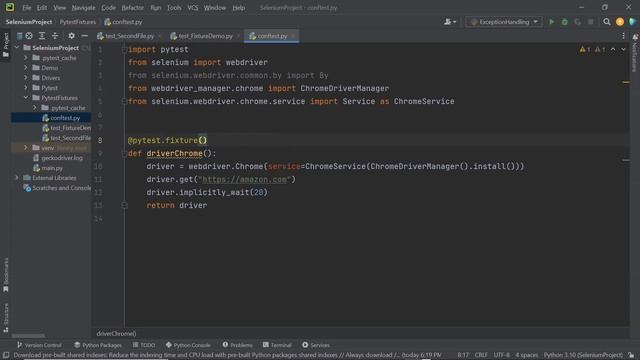Screen dimensions: 640x360
Task: Open editor tabs more options icon
Action: 623,36
